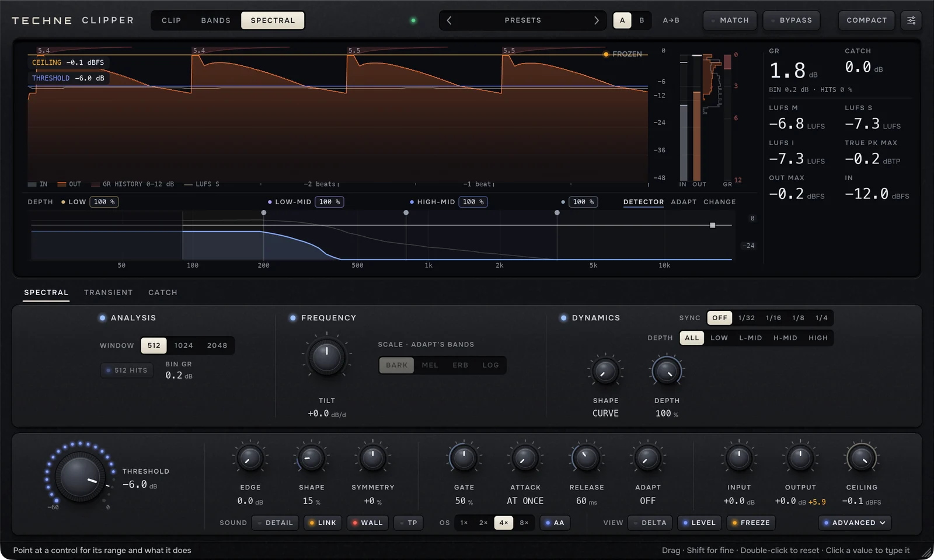Click the RELEASE knob
Image resolution: width=934 pixels, height=560 pixels.
[587, 459]
